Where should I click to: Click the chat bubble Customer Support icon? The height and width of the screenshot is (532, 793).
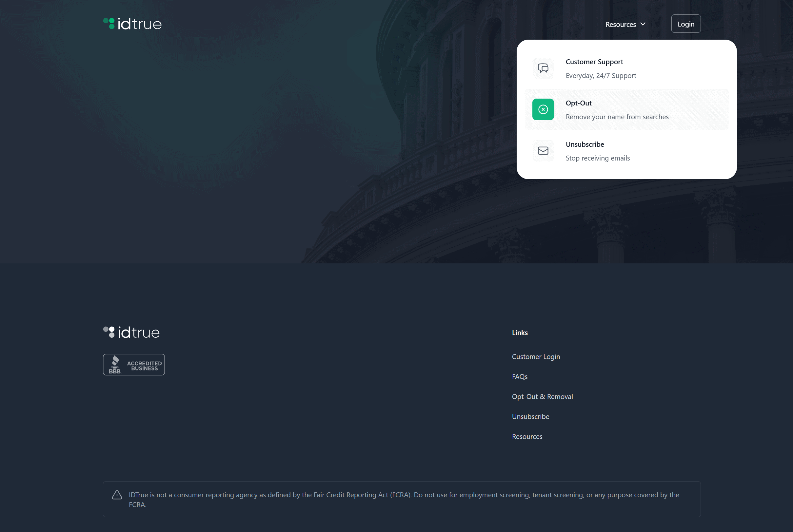tap(543, 68)
